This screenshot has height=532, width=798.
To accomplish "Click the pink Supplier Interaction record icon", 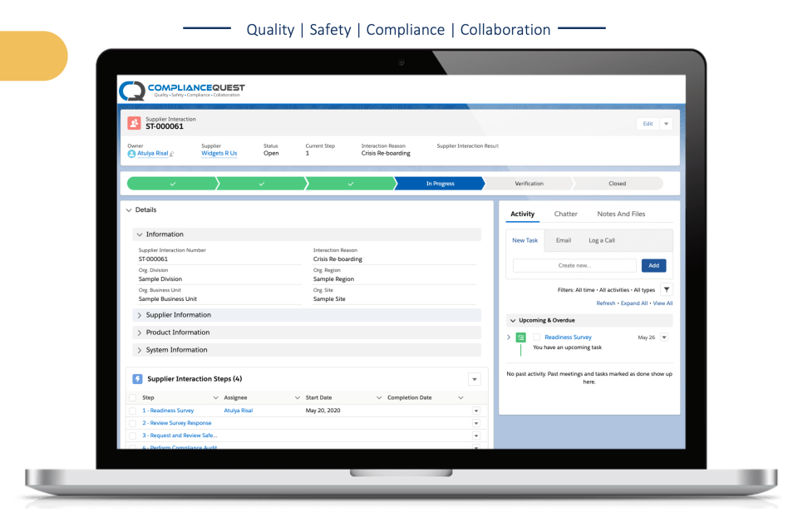I will click(x=133, y=122).
